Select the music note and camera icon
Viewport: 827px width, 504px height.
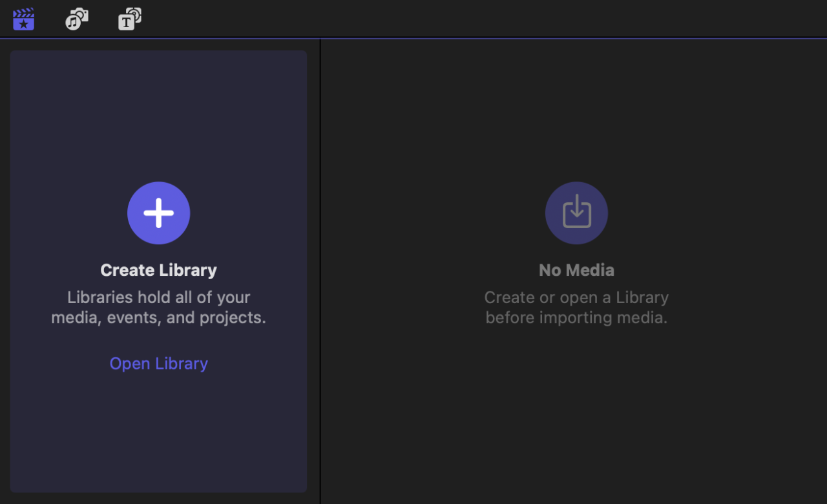77,19
